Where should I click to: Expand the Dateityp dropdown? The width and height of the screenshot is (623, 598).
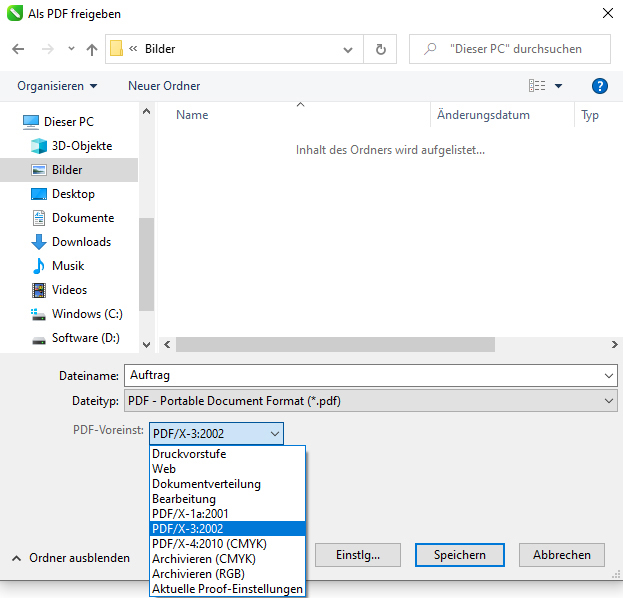(x=609, y=401)
